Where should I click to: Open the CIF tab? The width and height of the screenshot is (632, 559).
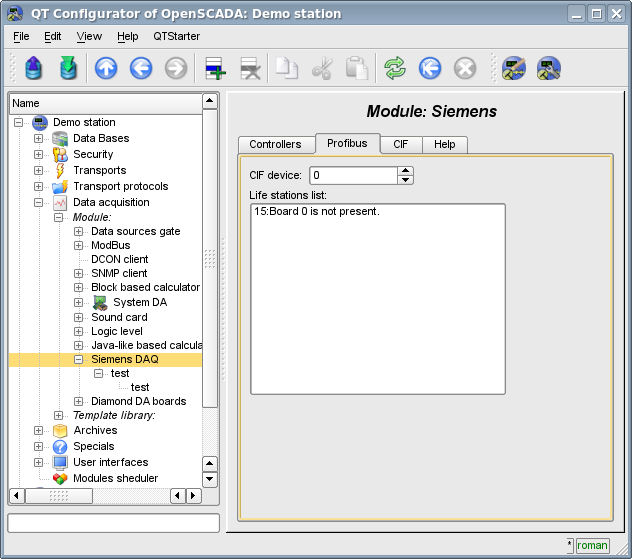tap(400, 144)
